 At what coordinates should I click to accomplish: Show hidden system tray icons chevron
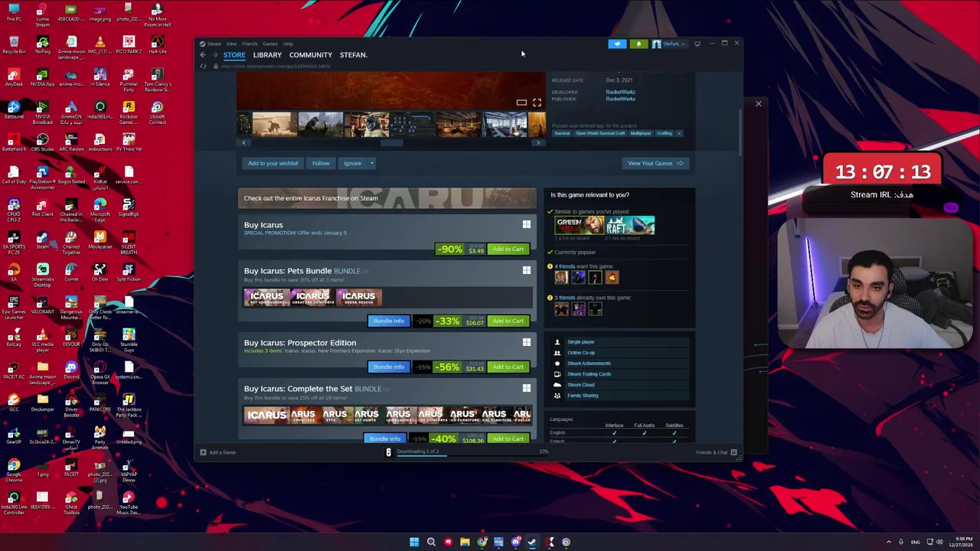889,542
